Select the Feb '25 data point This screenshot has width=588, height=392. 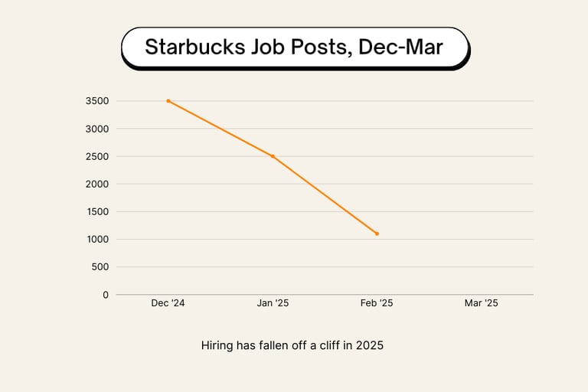pos(377,234)
